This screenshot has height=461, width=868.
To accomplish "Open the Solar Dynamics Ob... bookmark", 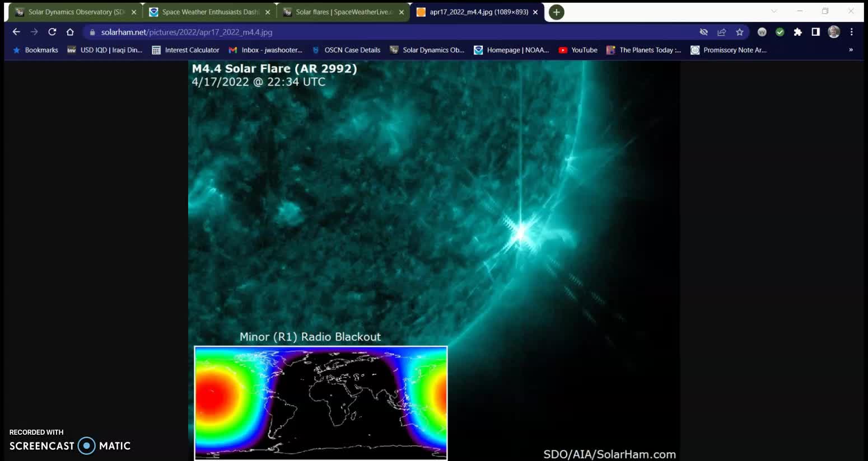I will coord(427,50).
